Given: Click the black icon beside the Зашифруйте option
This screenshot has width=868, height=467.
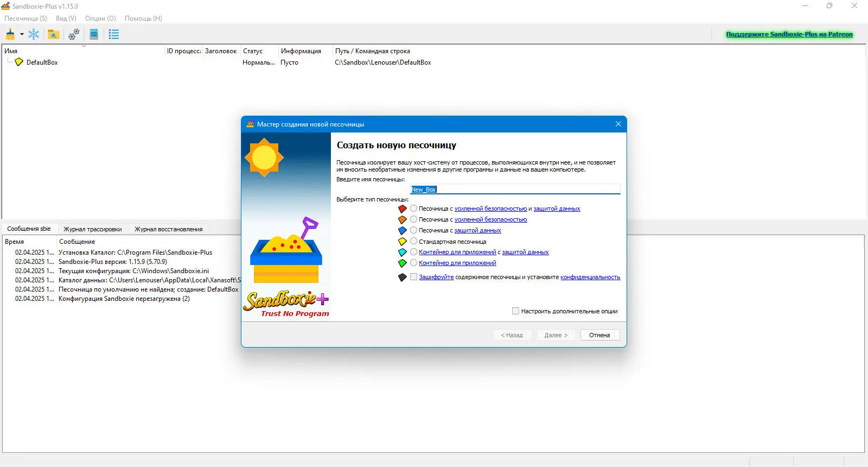Looking at the screenshot, I should click(403, 277).
